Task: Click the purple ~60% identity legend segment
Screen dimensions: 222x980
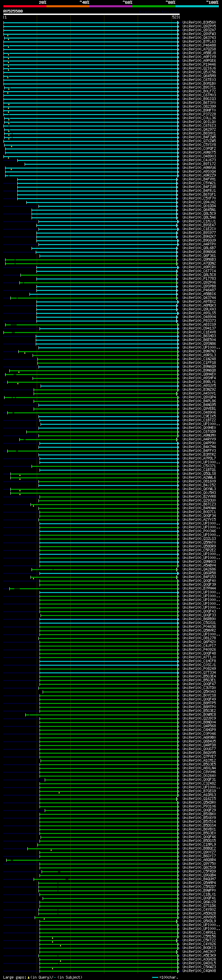Action: point(111,6)
